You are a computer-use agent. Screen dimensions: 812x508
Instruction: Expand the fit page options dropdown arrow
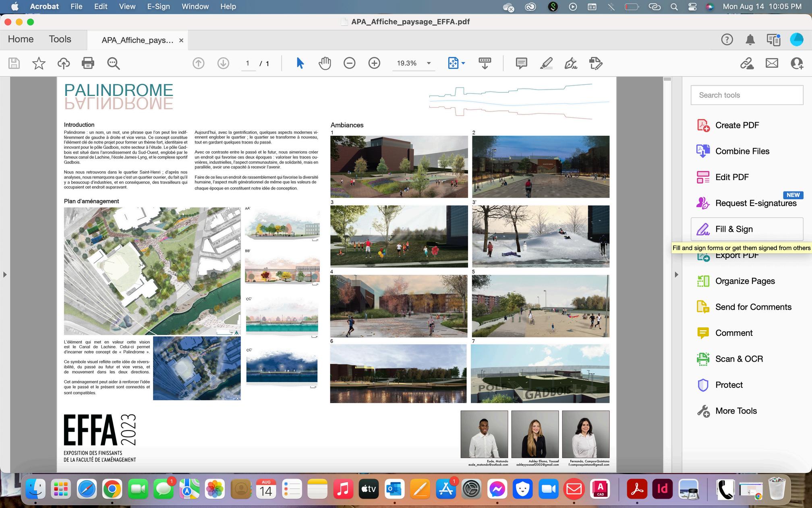(463, 63)
